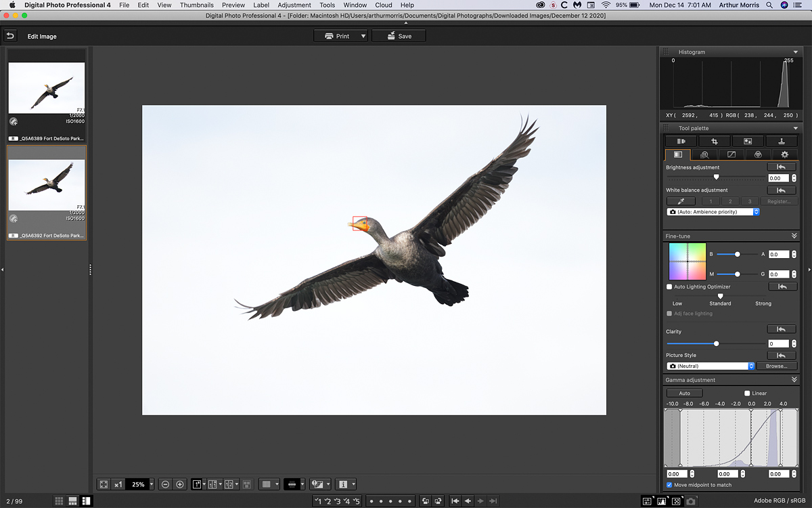Open the grid display dropdown arrow
The height and width of the screenshot is (508, 812).
tap(277, 484)
